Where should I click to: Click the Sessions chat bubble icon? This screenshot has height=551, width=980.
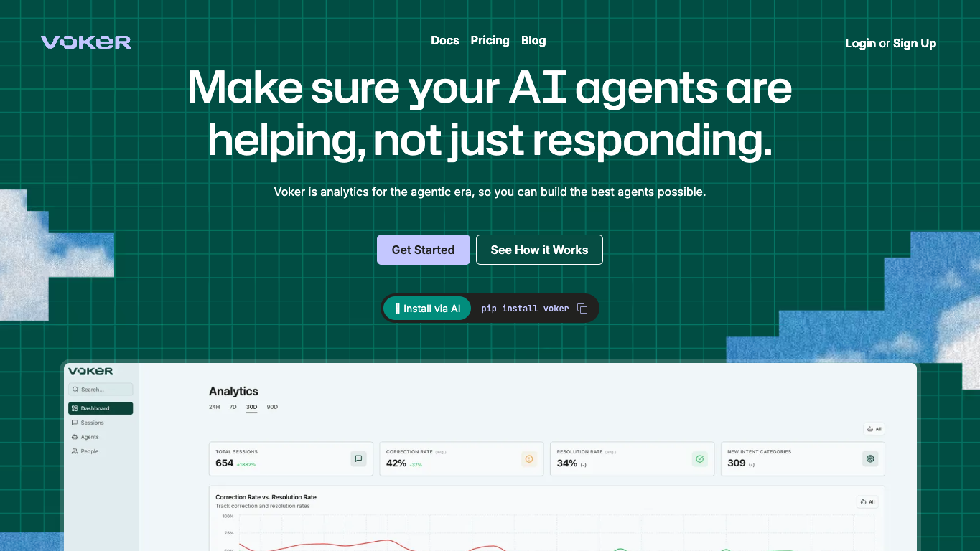point(75,423)
